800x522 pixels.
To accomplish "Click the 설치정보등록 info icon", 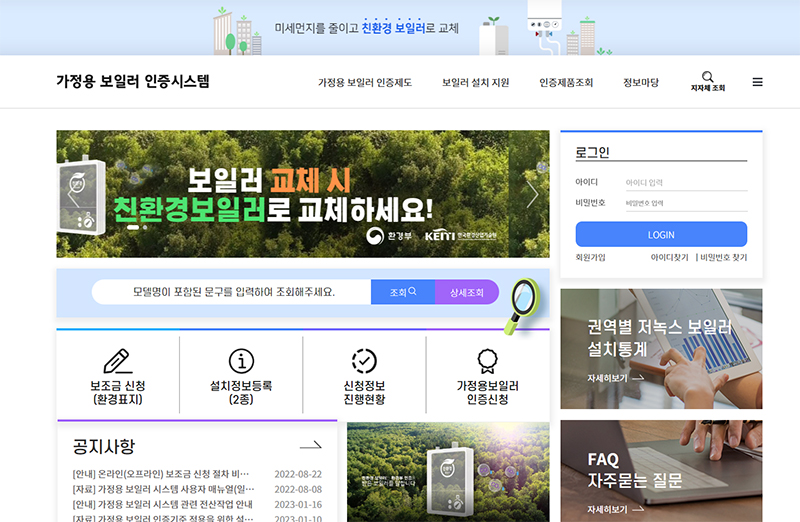I will [241, 360].
